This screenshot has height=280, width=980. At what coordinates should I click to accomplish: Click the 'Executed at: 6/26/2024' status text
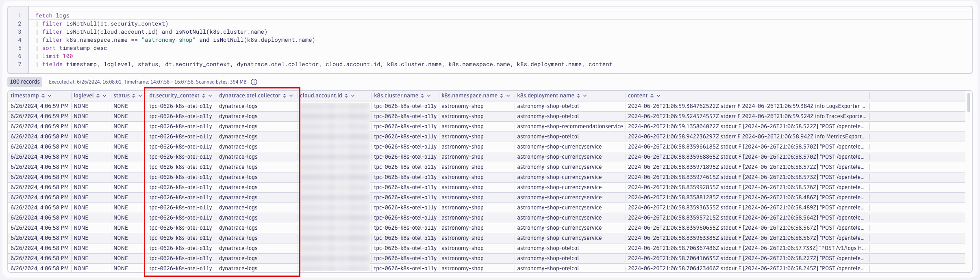(148, 82)
